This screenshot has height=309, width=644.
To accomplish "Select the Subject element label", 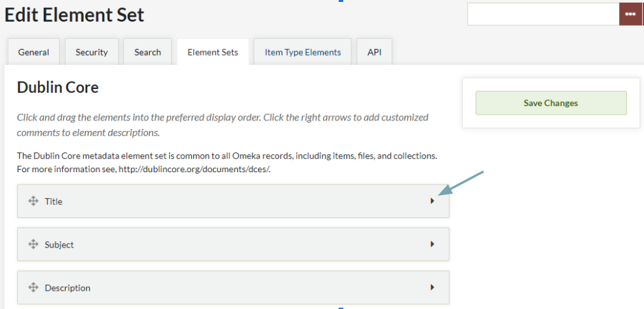I will pos(59,245).
